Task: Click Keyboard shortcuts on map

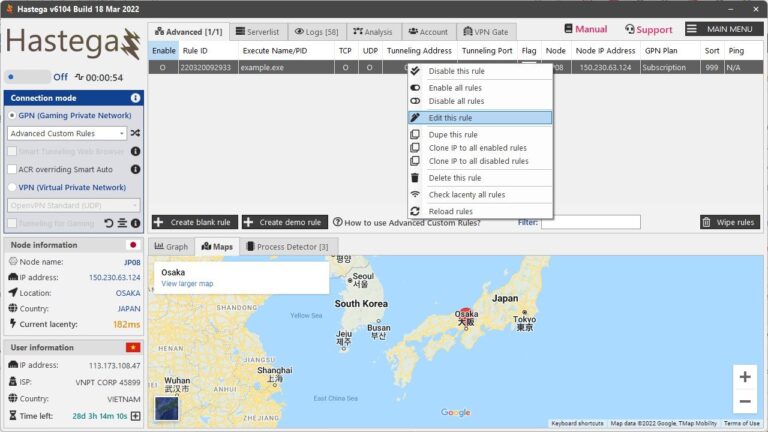Action: (x=577, y=423)
